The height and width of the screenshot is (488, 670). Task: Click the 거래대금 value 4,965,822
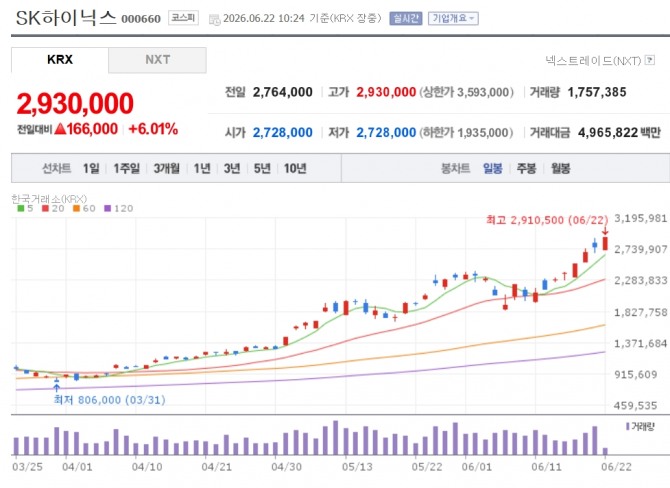(x=608, y=132)
